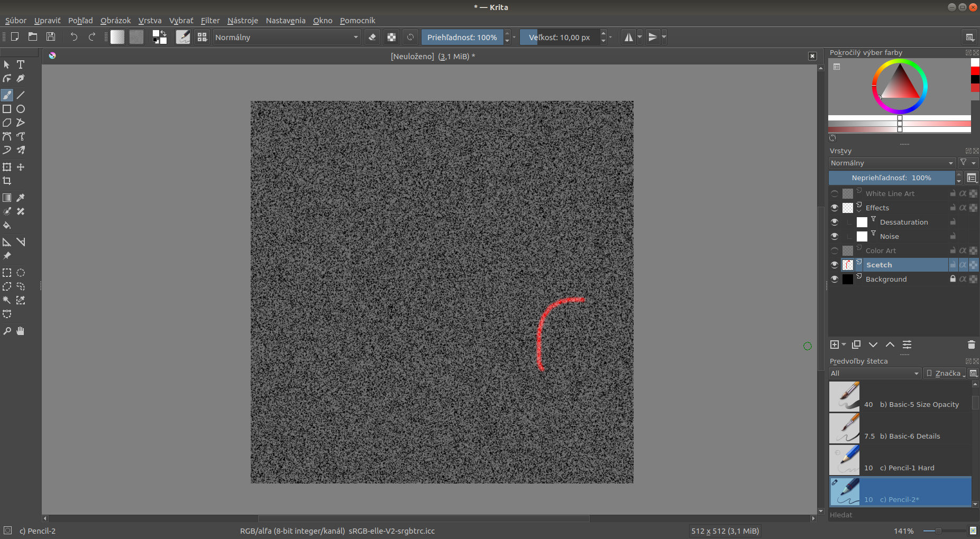
Task: Activate the Fill tool
Action: pos(7,226)
